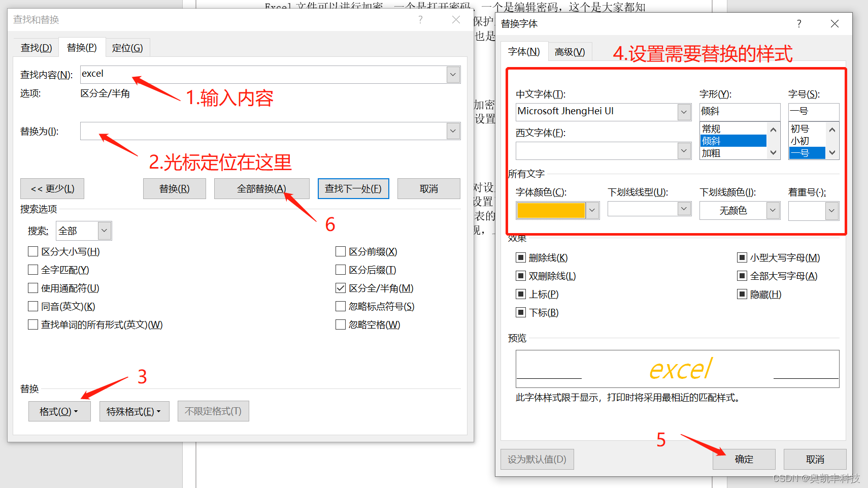The height and width of the screenshot is (488, 868).
Task: Click the orange 字体颜色 swatch
Action: point(551,210)
